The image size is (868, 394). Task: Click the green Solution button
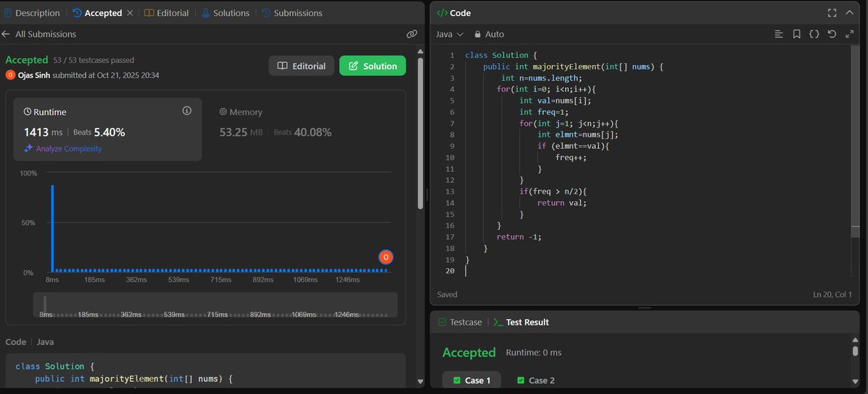coord(373,66)
